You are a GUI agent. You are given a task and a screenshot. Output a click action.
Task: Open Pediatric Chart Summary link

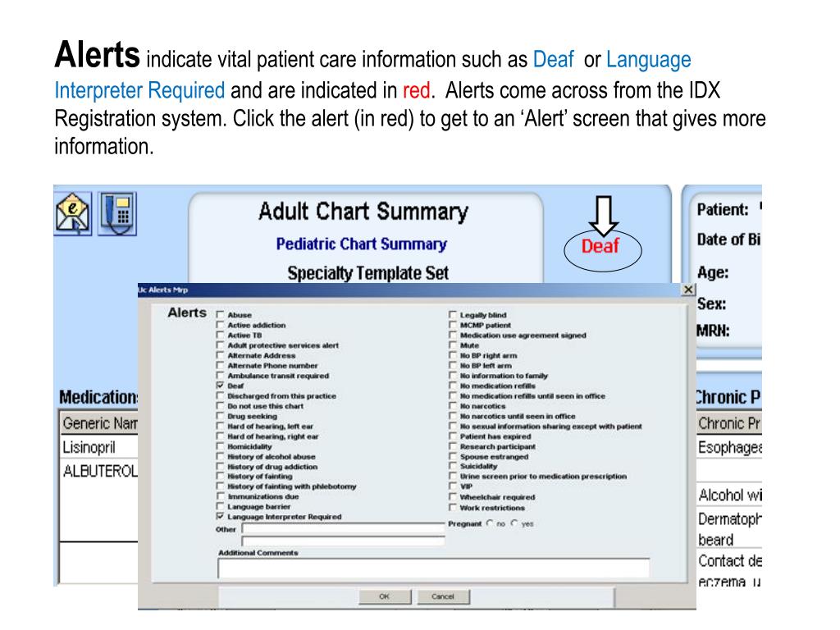tap(361, 244)
